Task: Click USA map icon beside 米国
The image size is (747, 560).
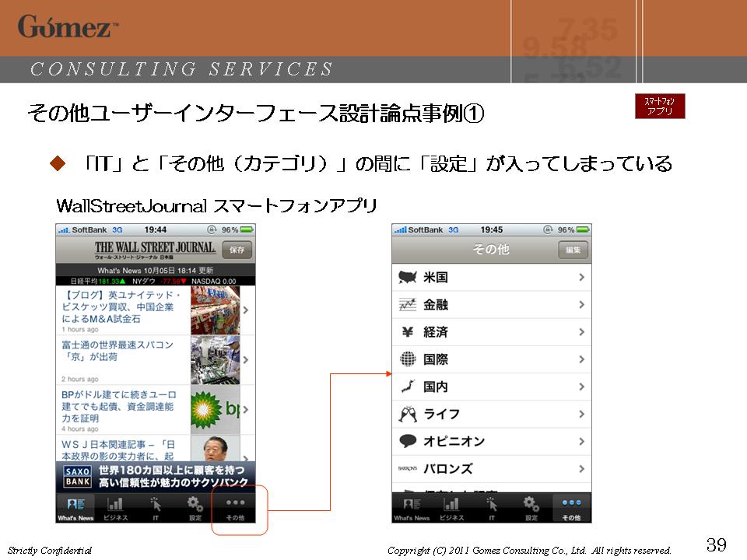Action: pyautogui.click(x=407, y=277)
